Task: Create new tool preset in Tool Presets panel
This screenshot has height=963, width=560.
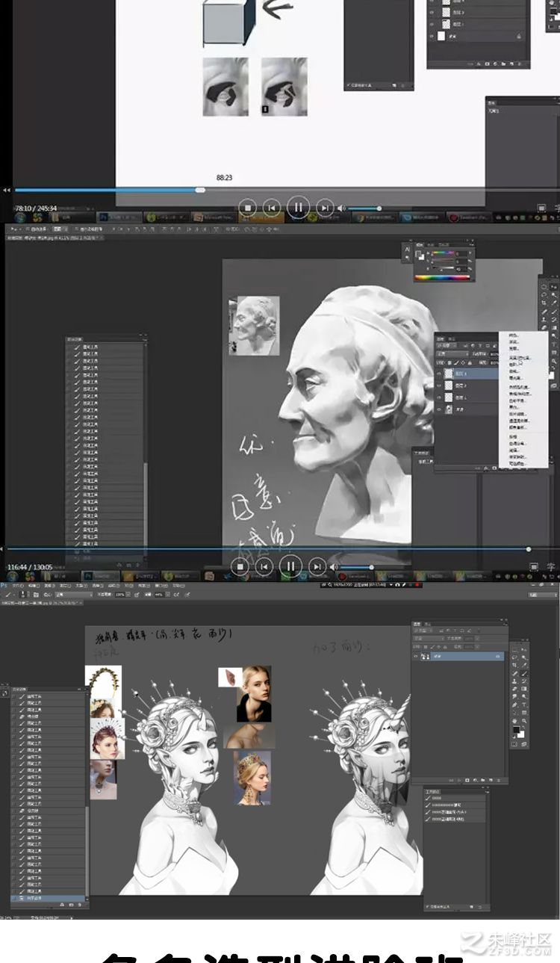Action: 472,907
